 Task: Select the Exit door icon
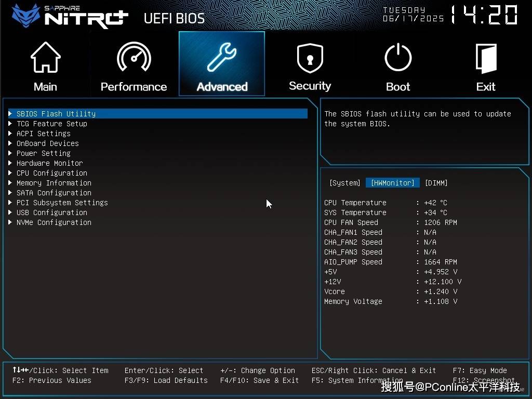point(486,58)
